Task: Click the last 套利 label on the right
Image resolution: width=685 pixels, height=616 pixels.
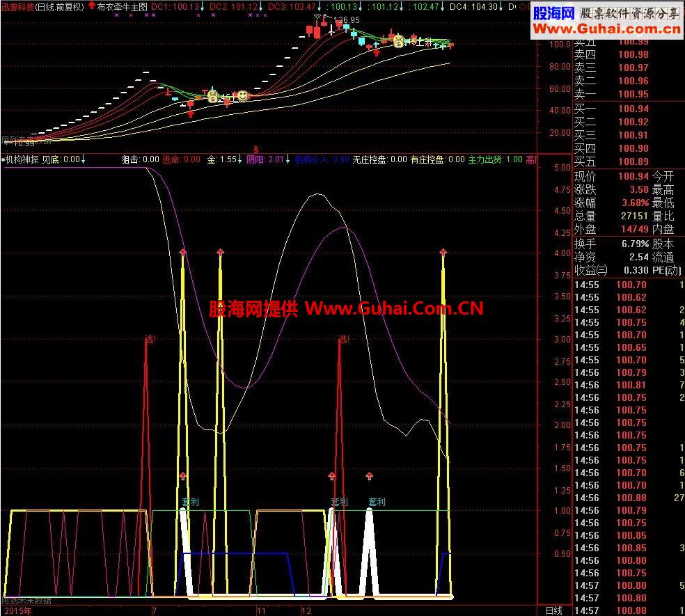Action: tap(377, 502)
